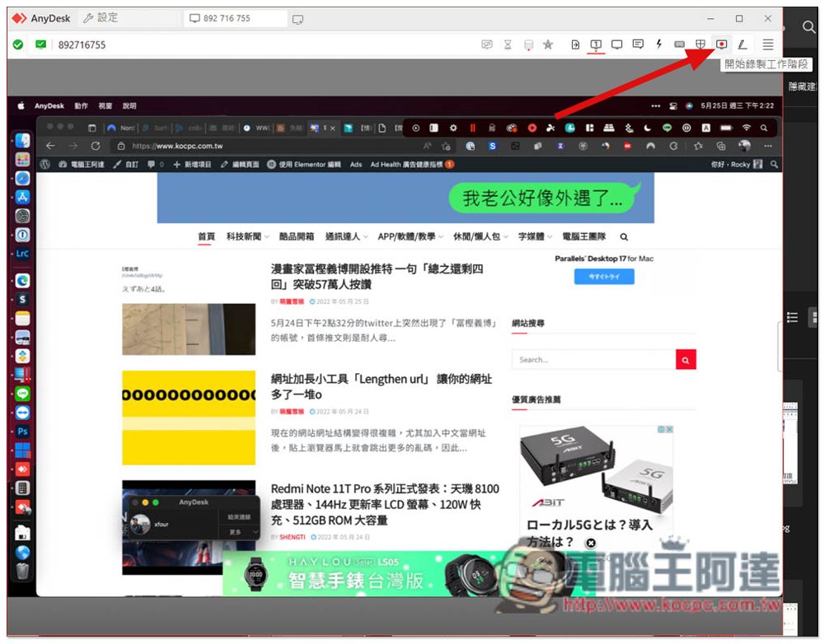Click the site Search input field
Viewport: 824px width, 644px height.
point(594,360)
